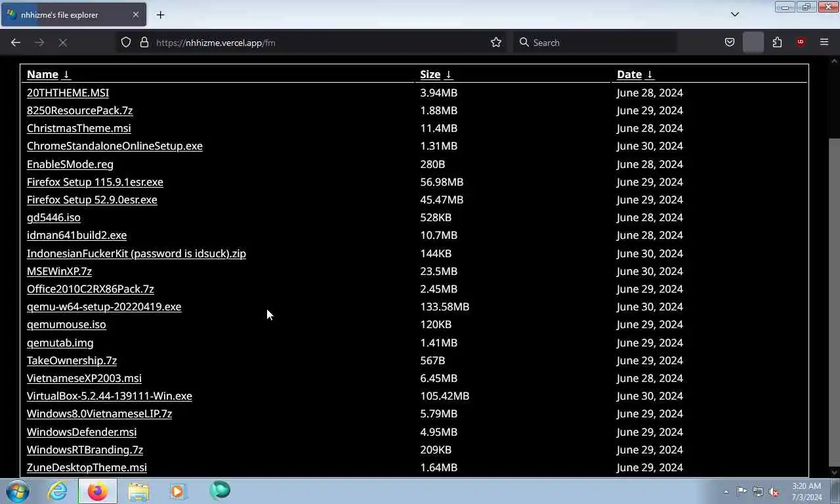840x504 pixels.
Task: Sort the list by Size
Action: click(x=436, y=74)
